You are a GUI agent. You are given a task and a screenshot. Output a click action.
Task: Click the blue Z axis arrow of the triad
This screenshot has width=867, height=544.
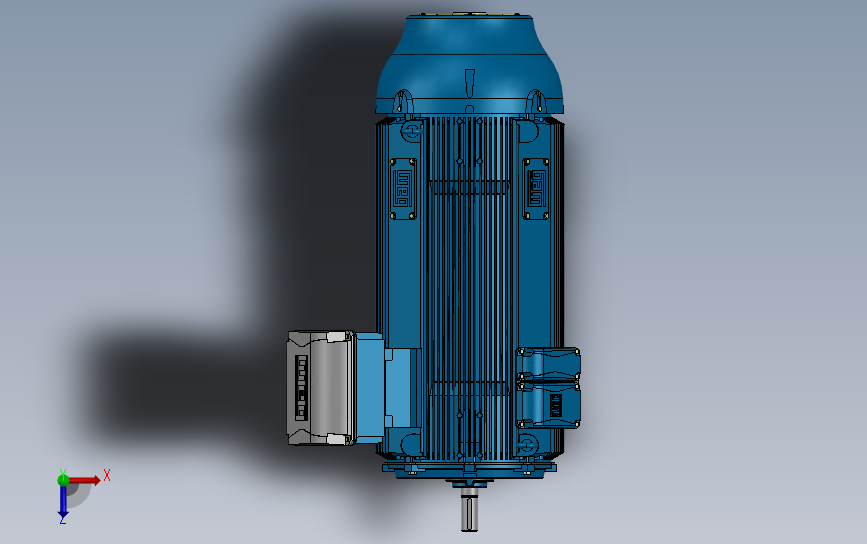pos(63,501)
